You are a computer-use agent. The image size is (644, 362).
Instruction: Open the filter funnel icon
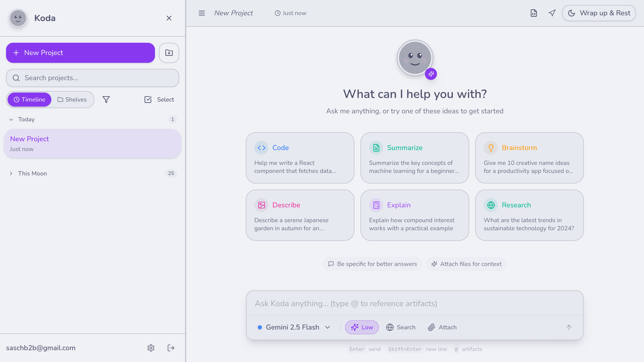pos(106,100)
